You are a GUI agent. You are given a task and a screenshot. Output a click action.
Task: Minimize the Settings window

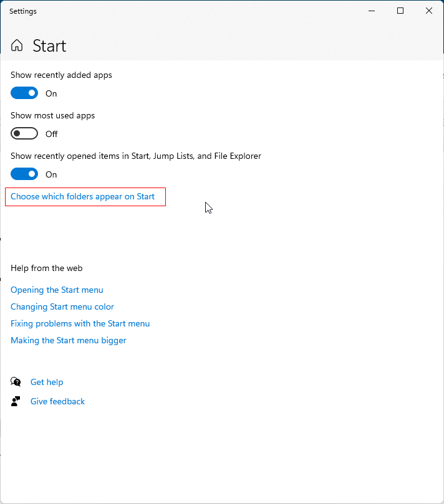point(372,11)
